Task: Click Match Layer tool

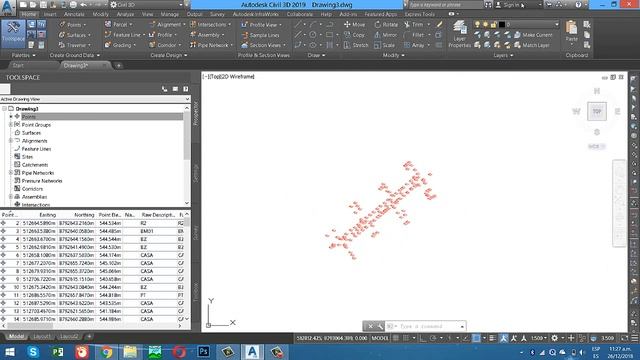Action: coord(532,45)
